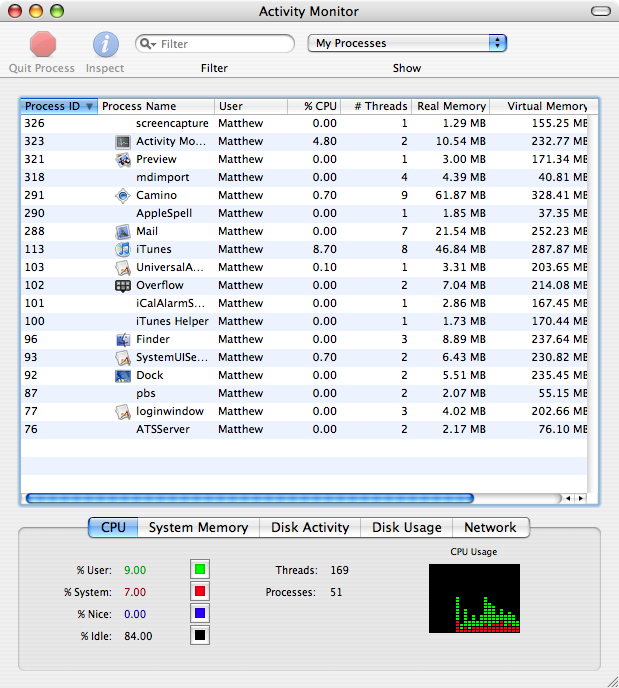Click the black % Idle color swatch
Image resolution: width=619 pixels, height=688 pixels.
coord(200,635)
